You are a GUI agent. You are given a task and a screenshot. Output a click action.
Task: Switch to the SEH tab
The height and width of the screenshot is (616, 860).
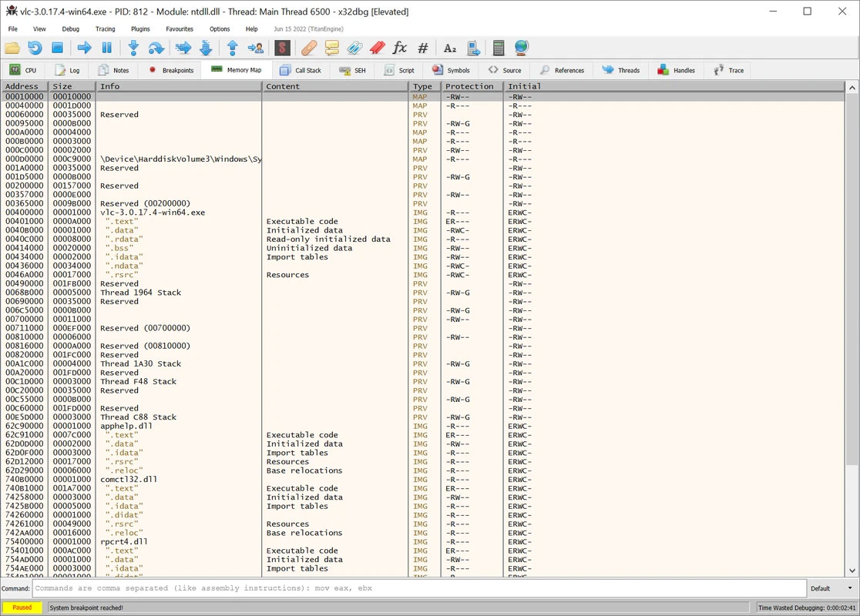353,70
